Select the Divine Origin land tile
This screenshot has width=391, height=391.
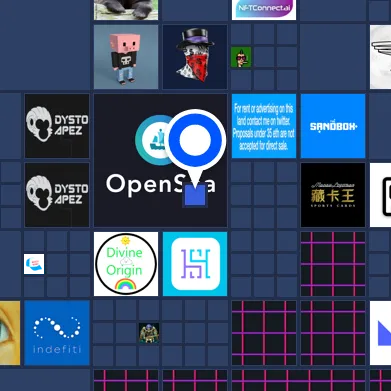[x=126, y=264]
